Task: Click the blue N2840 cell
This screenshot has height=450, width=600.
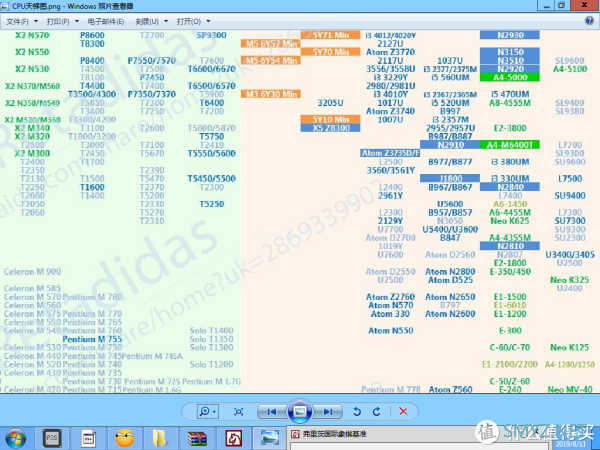Action: 510,187
